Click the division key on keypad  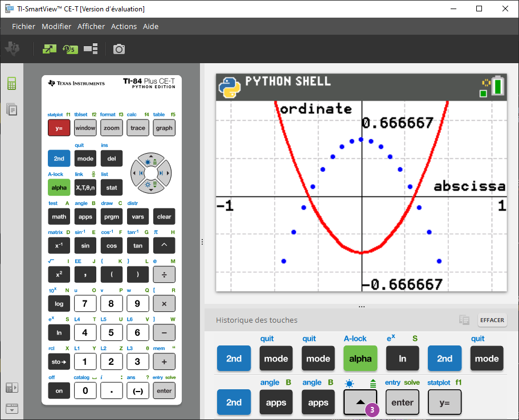[164, 274]
